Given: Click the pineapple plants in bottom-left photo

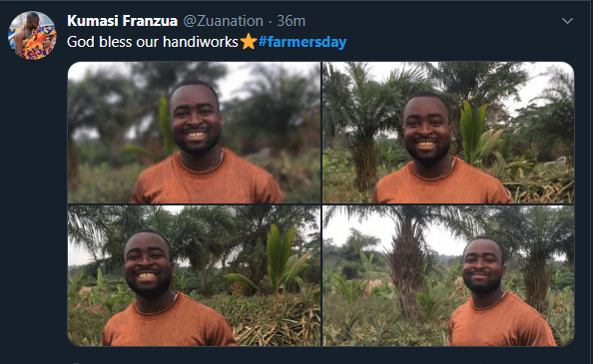Looking at the screenshot, I should coord(273,321).
